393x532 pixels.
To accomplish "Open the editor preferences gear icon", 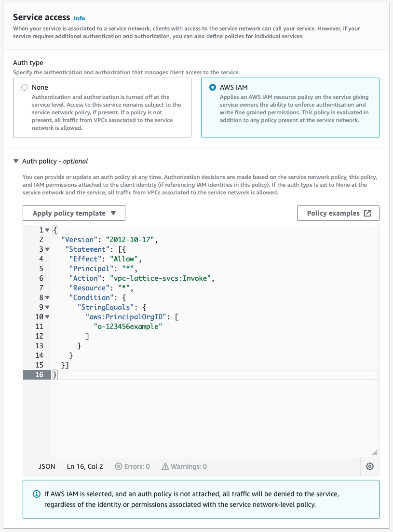I will pos(370,466).
